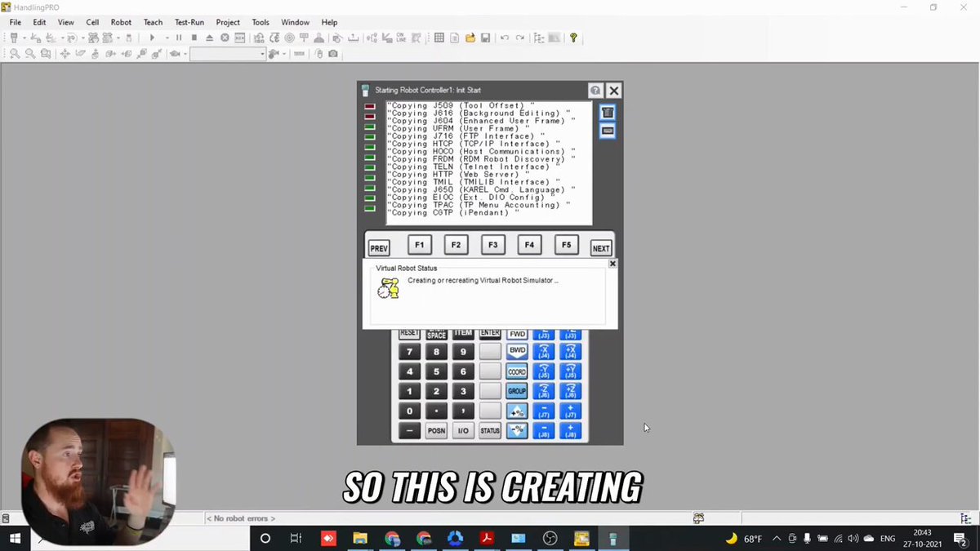Image resolution: width=980 pixels, height=551 pixels.
Task: Click the table grid toolbar icon
Action: (x=439, y=38)
